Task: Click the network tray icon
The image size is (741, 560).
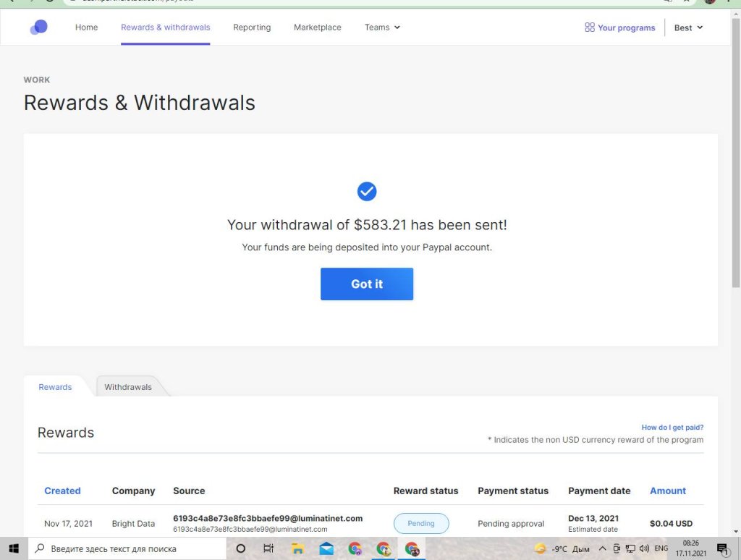Action: 630,548
